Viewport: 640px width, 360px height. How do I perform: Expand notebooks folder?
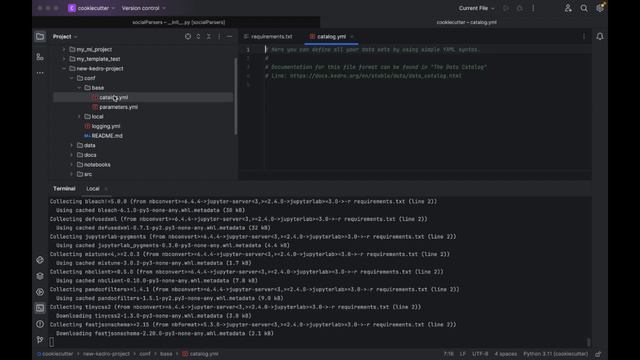pos(71,164)
